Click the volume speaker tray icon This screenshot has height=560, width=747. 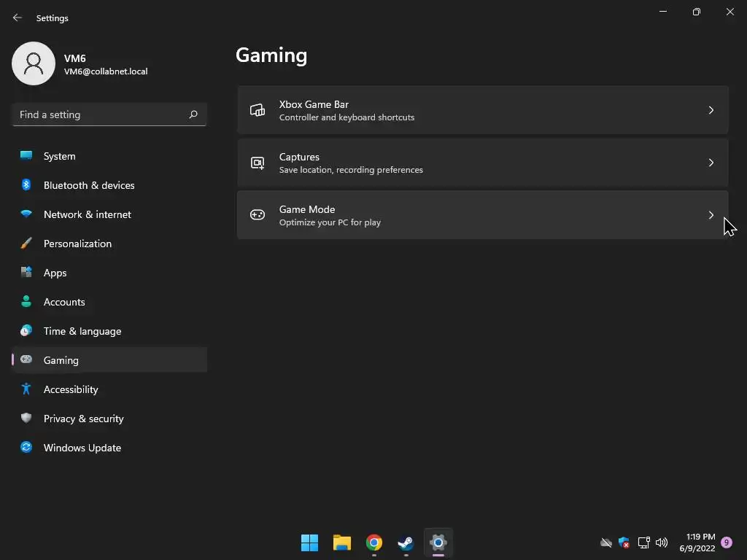pyautogui.click(x=662, y=542)
